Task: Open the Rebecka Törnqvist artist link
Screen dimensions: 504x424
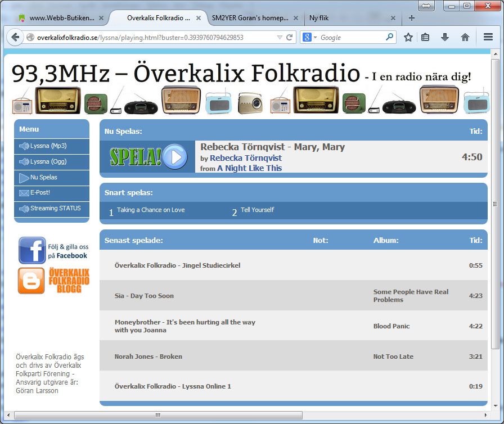Action: tap(246, 158)
